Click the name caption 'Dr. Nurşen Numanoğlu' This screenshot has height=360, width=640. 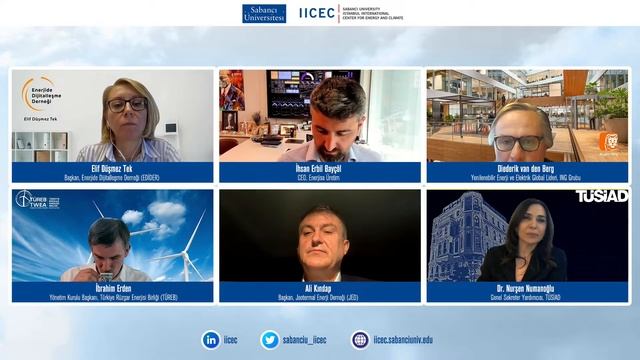pyautogui.click(x=525, y=289)
